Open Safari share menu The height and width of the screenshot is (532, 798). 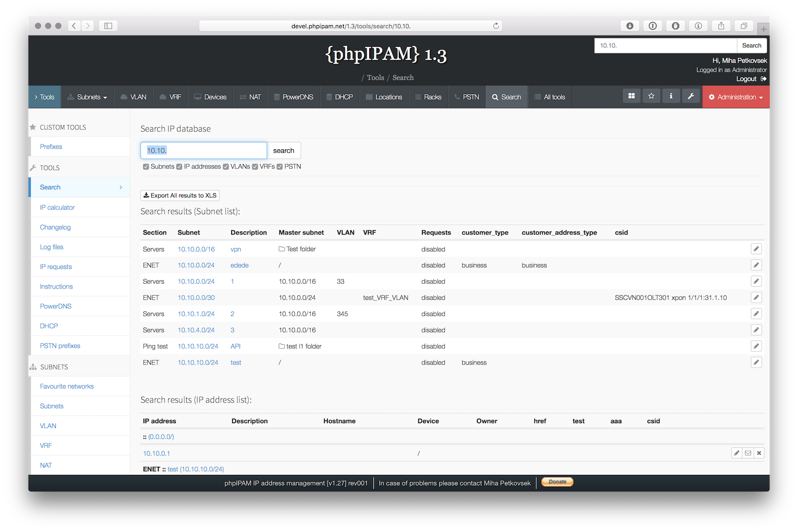[721, 26]
